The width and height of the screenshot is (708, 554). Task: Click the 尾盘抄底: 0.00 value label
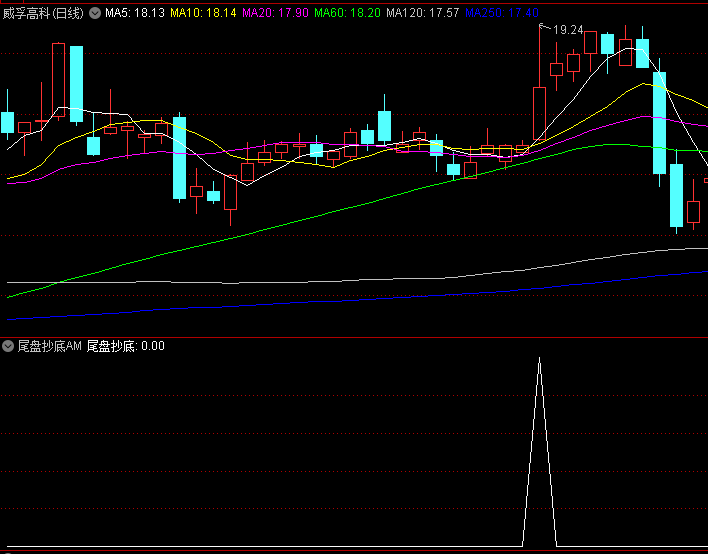coord(126,346)
